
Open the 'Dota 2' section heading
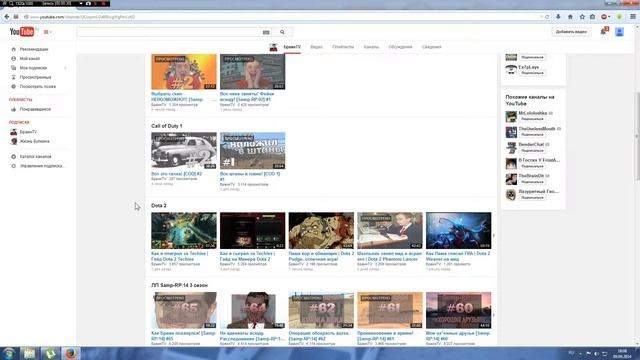tap(159, 205)
